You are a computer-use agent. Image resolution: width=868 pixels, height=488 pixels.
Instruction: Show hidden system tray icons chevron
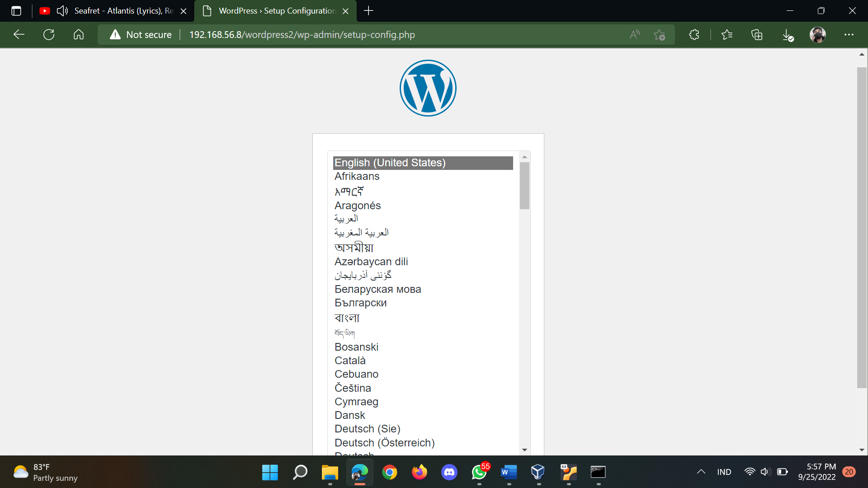pyautogui.click(x=701, y=472)
